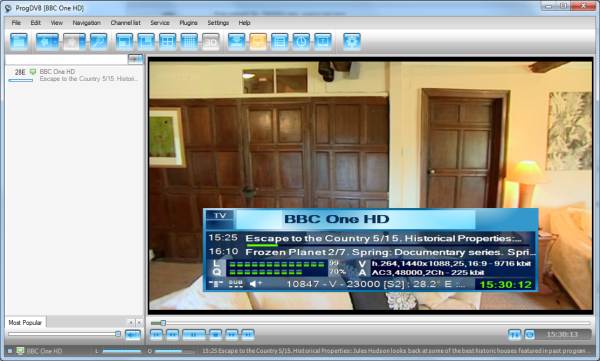
Task: Click right tab-scroll arrow next to Most Popular
Action: (x=139, y=323)
